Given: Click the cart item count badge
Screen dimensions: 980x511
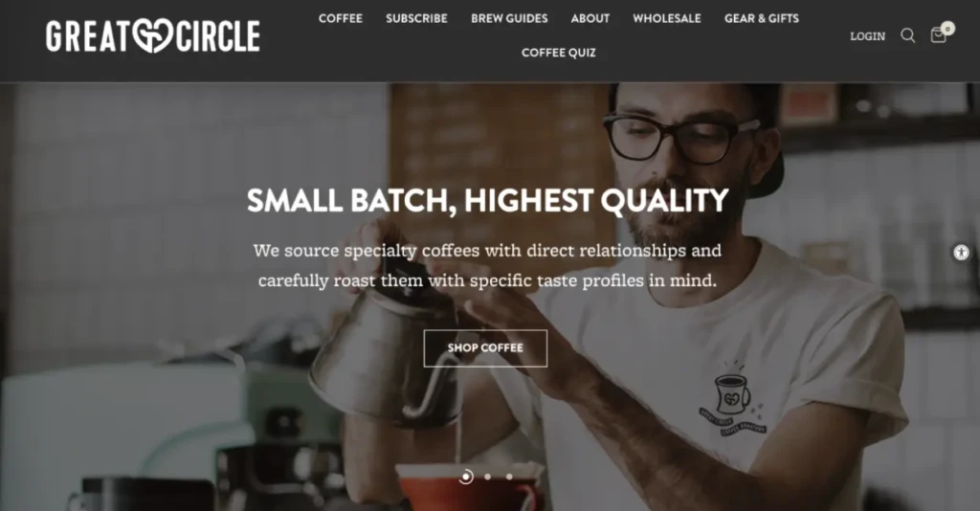Looking at the screenshot, I should pyautogui.click(x=948, y=28).
